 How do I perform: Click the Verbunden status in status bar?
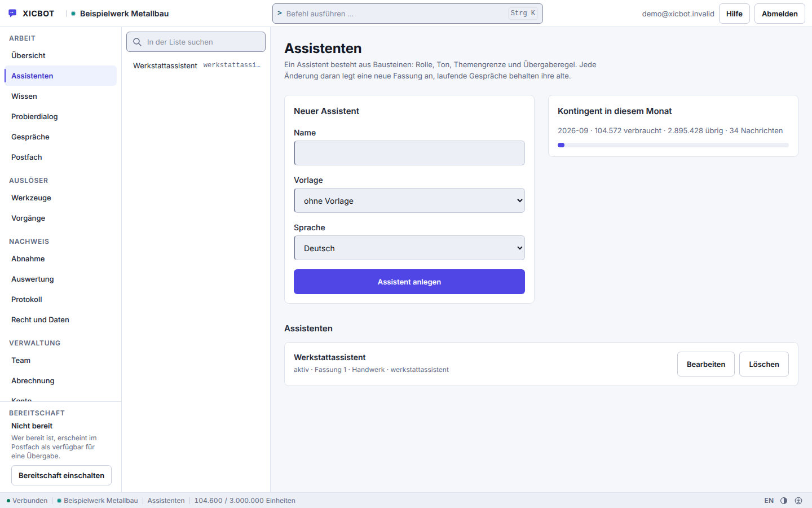tap(27, 501)
